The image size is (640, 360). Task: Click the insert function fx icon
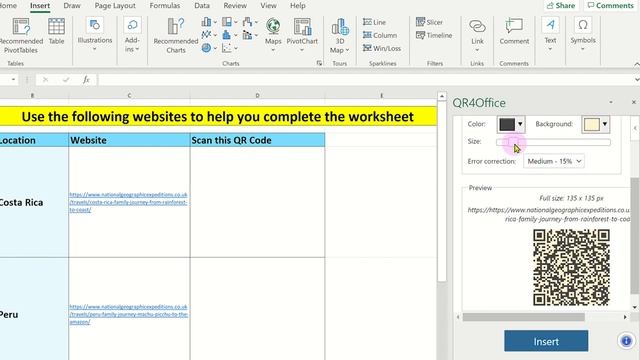point(86,80)
